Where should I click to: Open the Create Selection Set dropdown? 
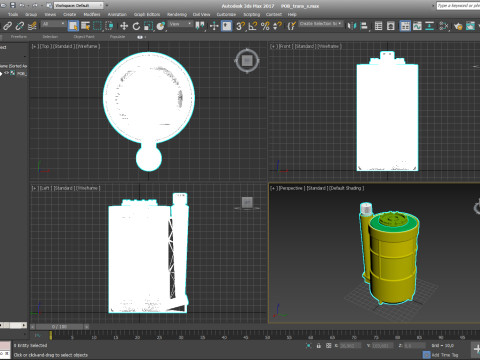tap(320, 24)
